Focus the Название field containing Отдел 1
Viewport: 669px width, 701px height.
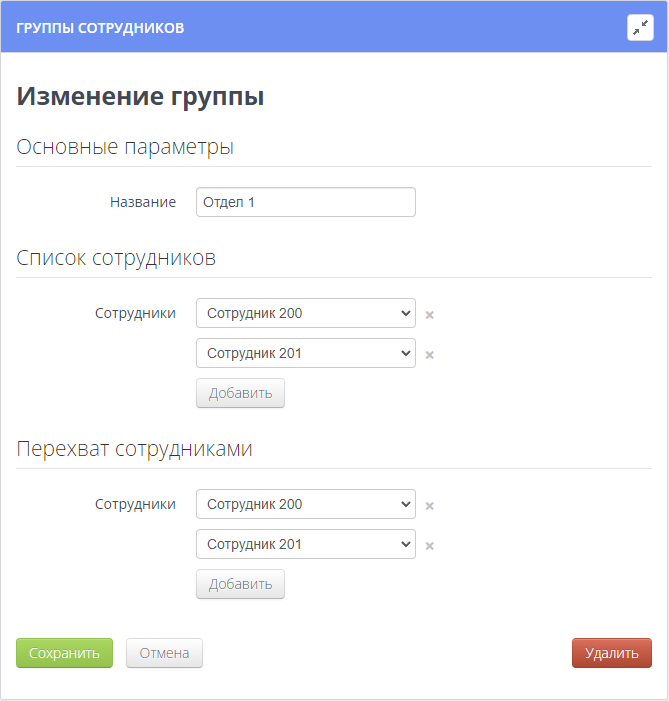tap(305, 202)
